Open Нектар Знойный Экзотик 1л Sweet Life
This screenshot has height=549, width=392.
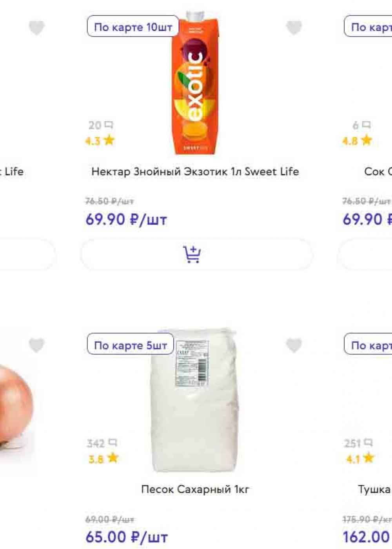click(195, 172)
